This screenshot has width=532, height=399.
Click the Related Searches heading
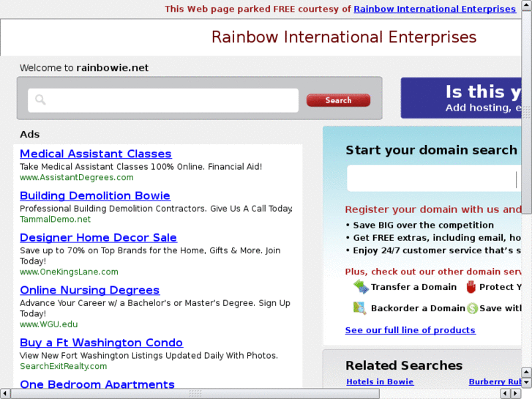point(404,365)
